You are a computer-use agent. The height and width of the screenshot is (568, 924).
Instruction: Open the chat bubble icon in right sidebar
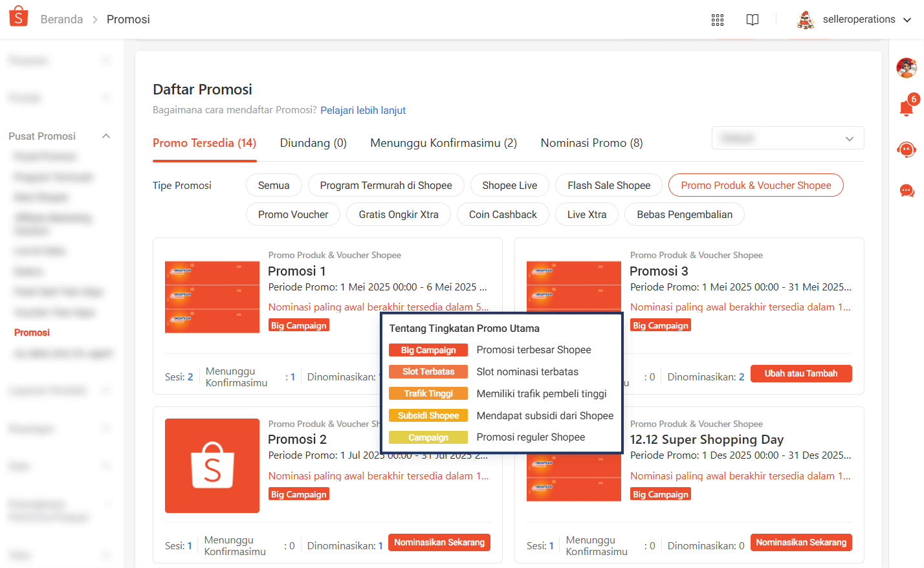tap(907, 191)
